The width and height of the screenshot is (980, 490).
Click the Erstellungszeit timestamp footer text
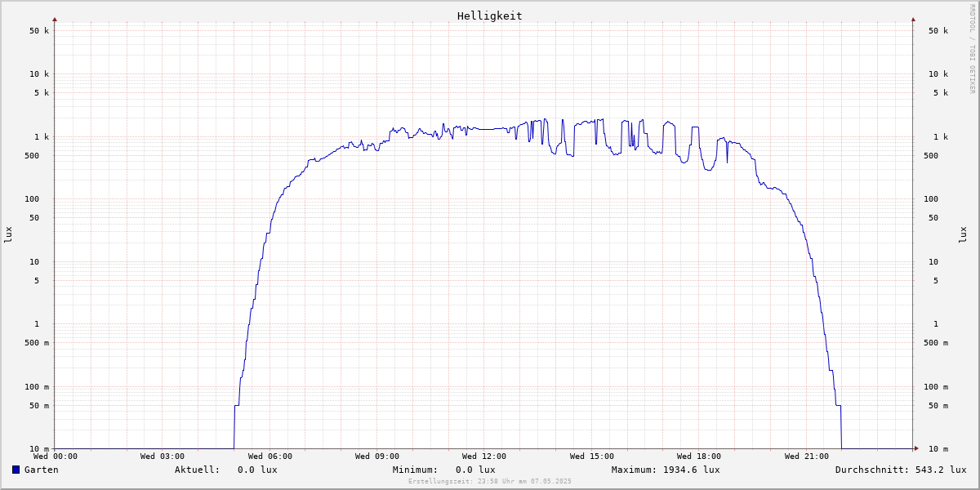point(490,481)
